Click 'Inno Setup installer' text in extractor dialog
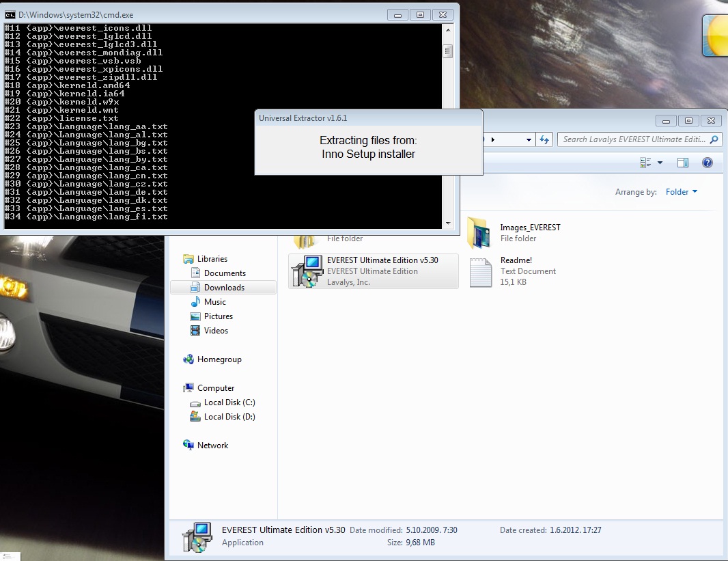728x561 pixels. [x=368, y=154]
